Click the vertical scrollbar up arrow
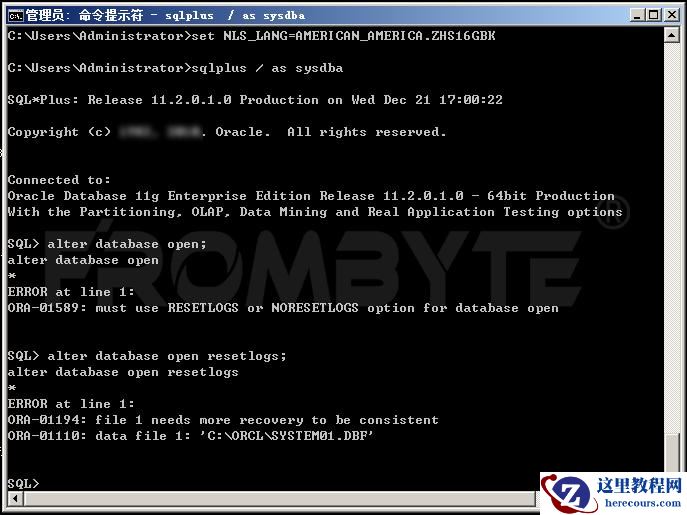 [x=672, y=35]
